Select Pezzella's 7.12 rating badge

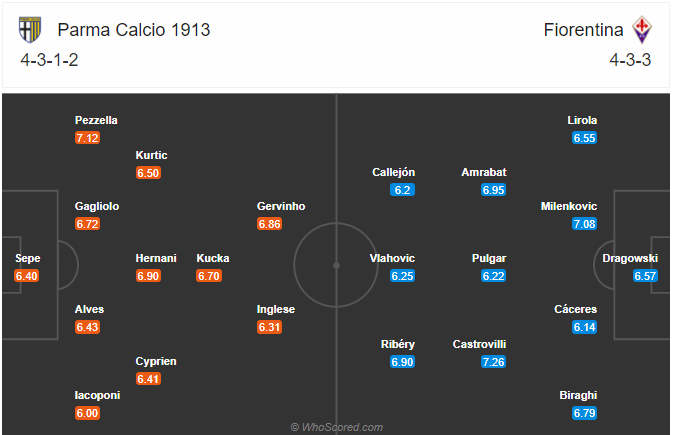coord(87,138)
